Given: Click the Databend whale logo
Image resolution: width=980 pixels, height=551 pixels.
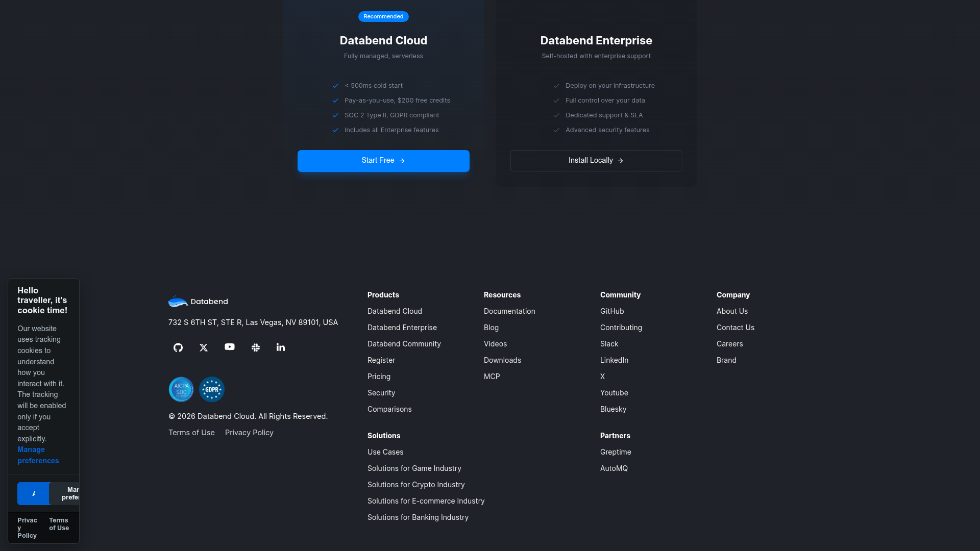Looking at the screenshot, I should pos(198,301).
